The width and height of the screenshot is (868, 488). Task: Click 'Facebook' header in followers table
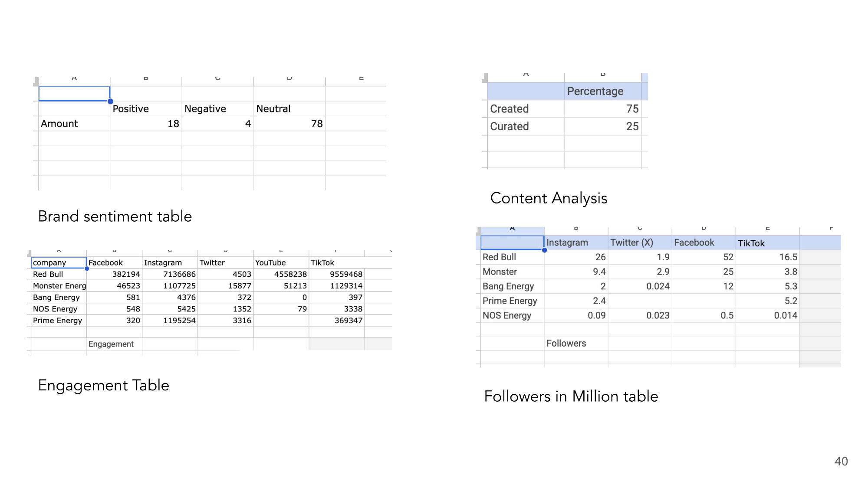(x=704, y=242)
